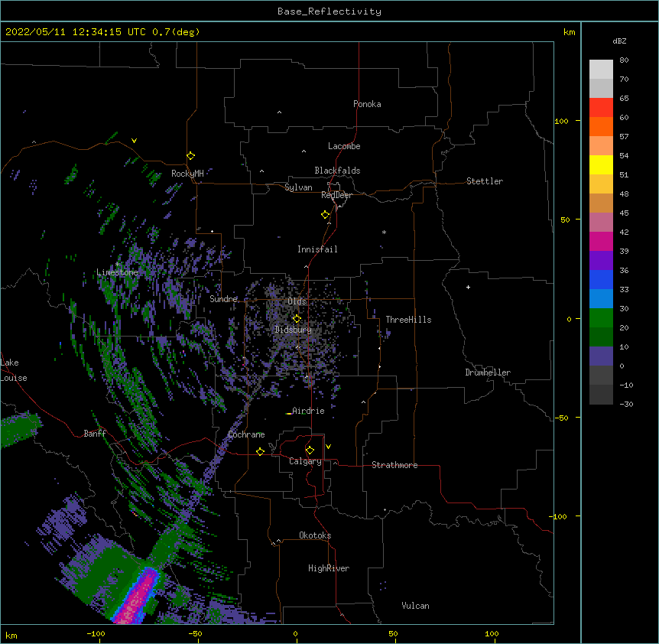Click the Base_Reflectivity title text

tap(329, 11)
